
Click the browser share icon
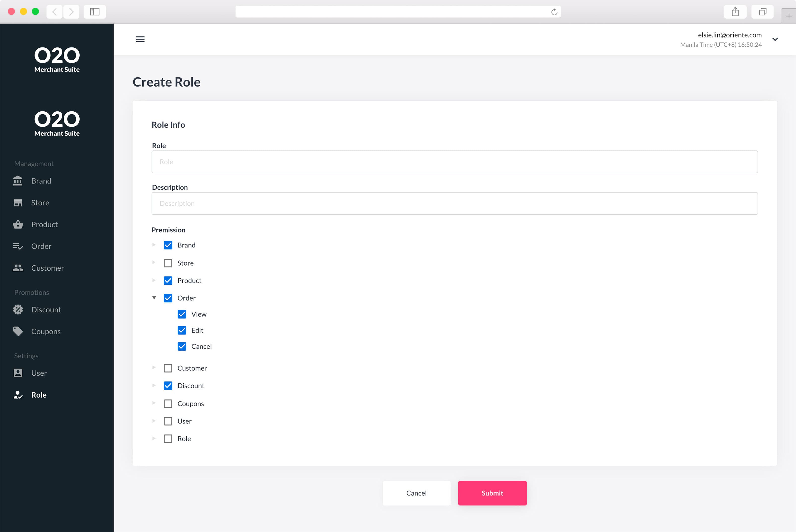click(735, 12)
